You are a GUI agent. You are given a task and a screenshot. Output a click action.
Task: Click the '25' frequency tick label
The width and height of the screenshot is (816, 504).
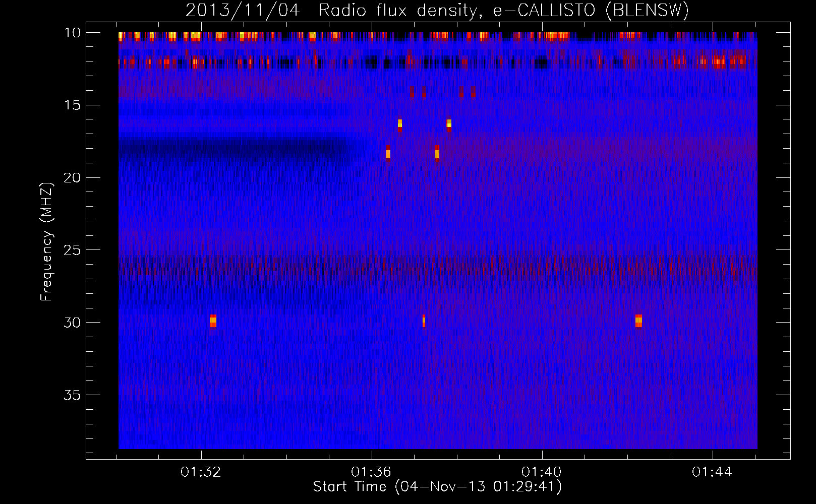point(72,250)
